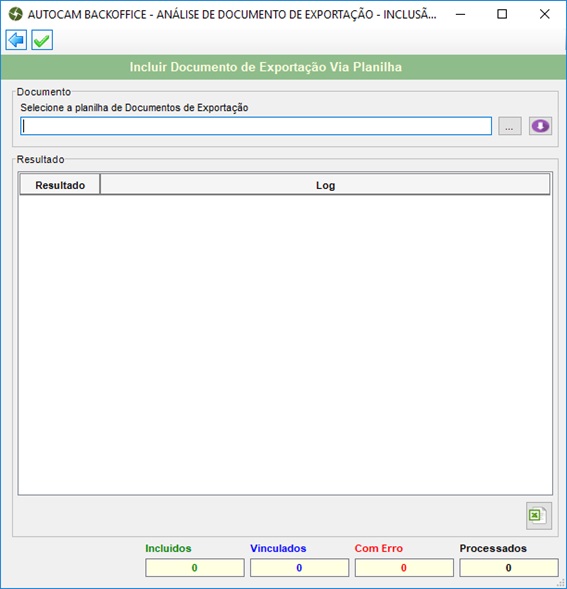Maximize the Autocam Backoffice window
Viewport: 567px width, 589px height.
tap(502, 14)
